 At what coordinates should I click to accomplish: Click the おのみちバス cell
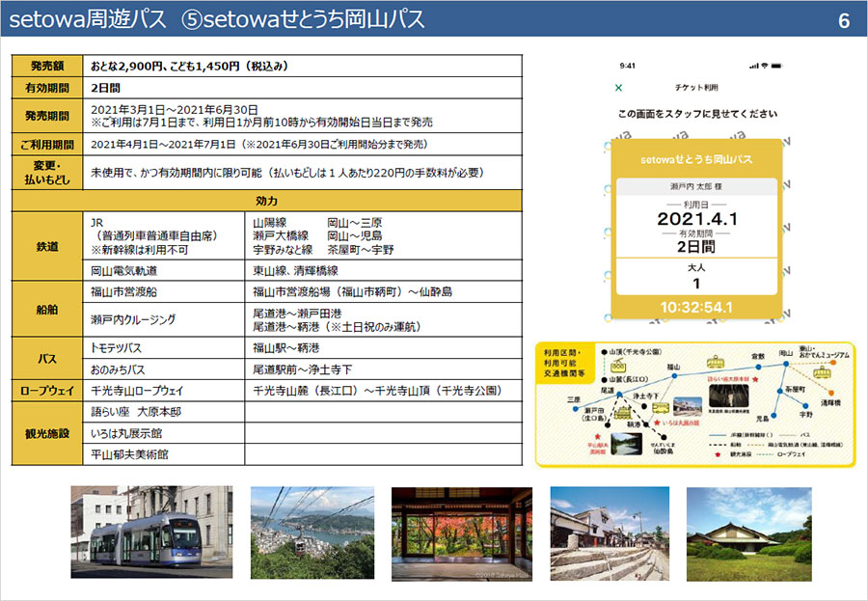pyautogui.click(x=163, y=369)
